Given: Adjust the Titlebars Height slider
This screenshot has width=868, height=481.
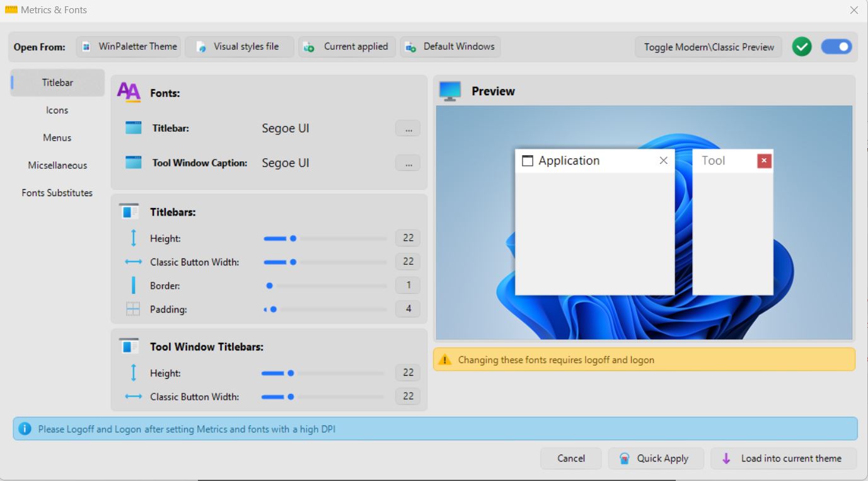Looking at the screenshot, I should (325, 238).
